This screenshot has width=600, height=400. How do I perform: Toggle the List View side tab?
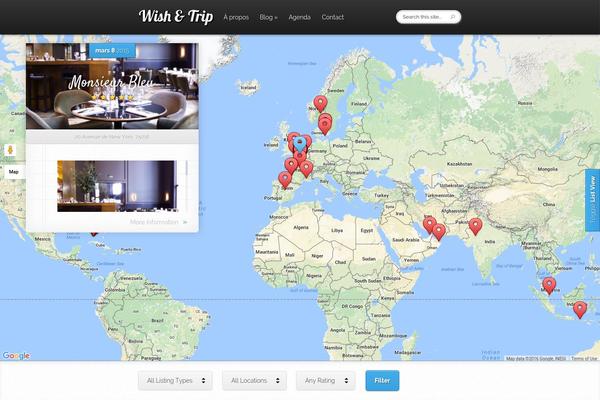click(x=592, y=200)
